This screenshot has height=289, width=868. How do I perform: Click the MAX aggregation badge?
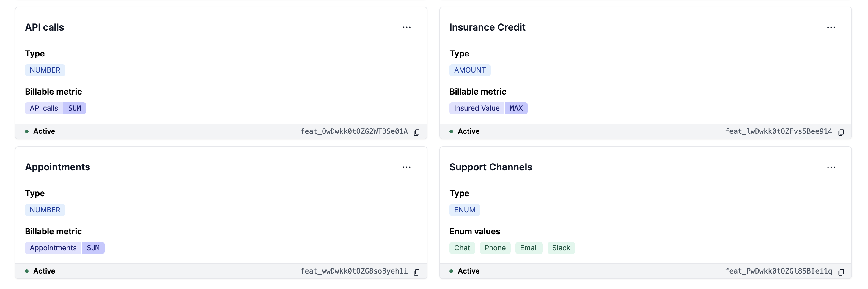[x=515, y=108]
